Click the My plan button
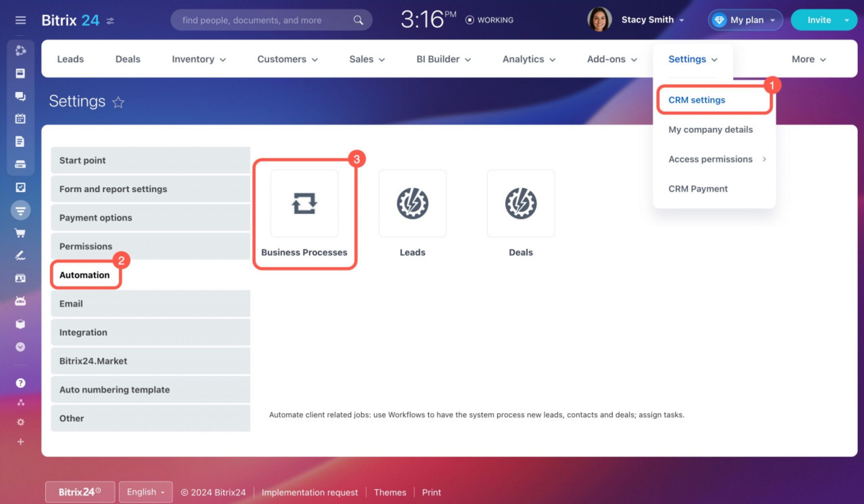864x504 pixels. pos(745,20)
